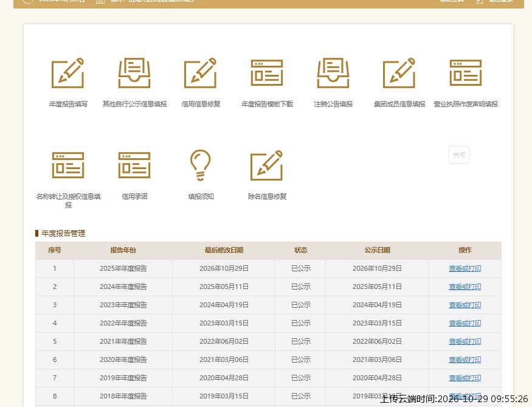Viewport: 532px width, 407px height.
Task: Open the 年度报告填写 icon
Action: [68, 73]
